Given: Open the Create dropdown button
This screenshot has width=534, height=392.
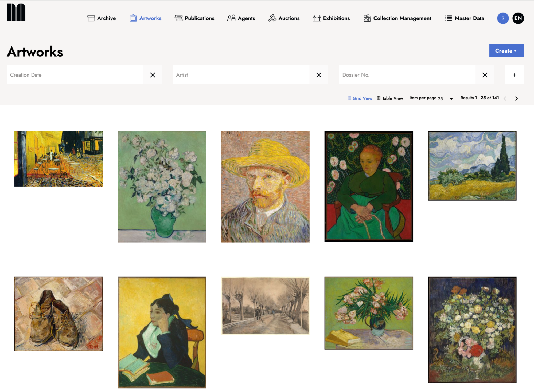Looking at the screenshot, I should [506, 51].
